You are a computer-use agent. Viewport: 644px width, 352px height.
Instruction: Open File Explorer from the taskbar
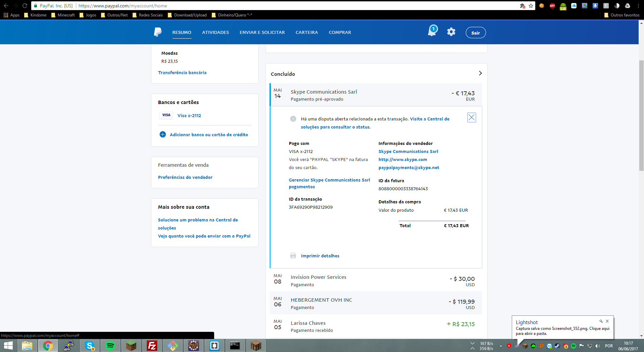[x=27, y=346]
